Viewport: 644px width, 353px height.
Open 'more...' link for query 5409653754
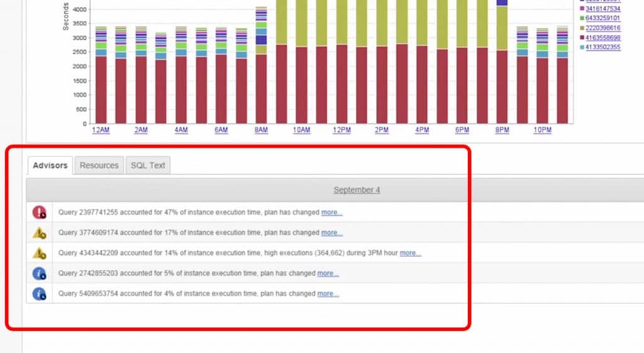tap(328, 293)
